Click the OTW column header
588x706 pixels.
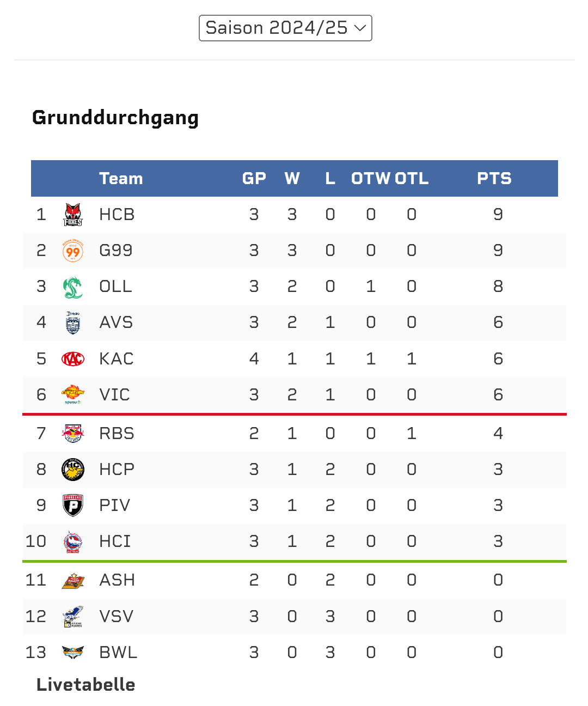pyautogui.click(x=371, y=179)
